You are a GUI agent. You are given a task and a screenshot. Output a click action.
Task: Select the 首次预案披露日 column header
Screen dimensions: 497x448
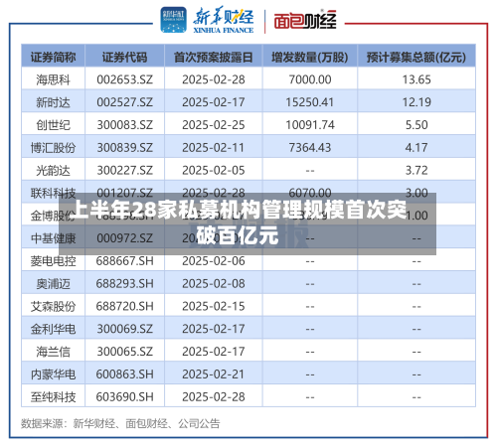point(214,57)
